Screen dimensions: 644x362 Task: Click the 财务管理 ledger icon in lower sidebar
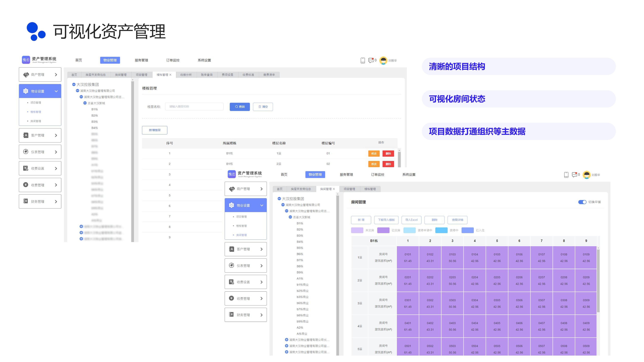[231, 315]
